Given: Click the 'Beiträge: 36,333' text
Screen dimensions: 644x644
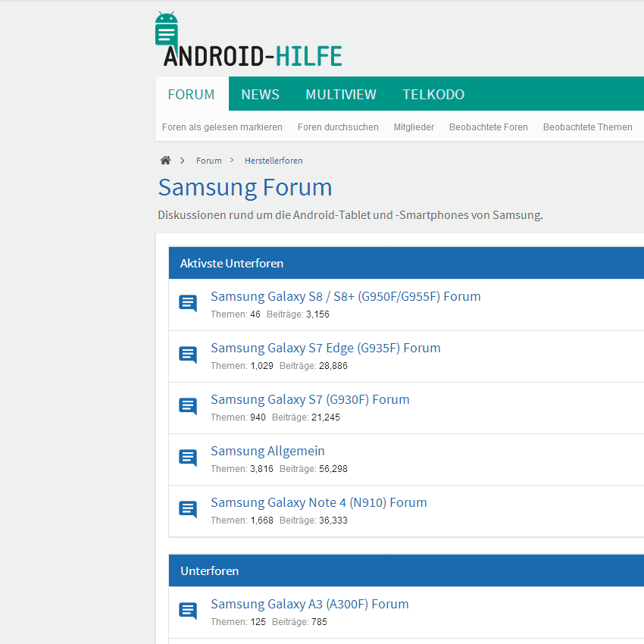Looking at the screenshot, I should (314, 521).
